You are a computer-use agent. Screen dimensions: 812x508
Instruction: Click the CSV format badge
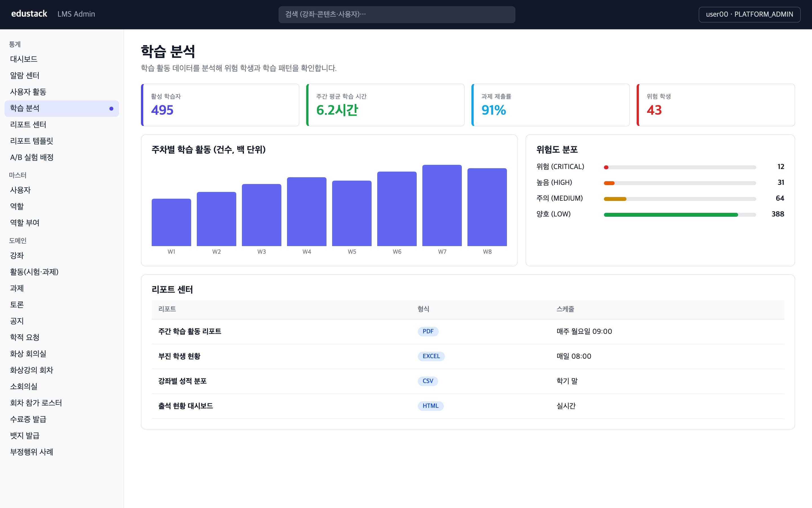pos(427,381)
